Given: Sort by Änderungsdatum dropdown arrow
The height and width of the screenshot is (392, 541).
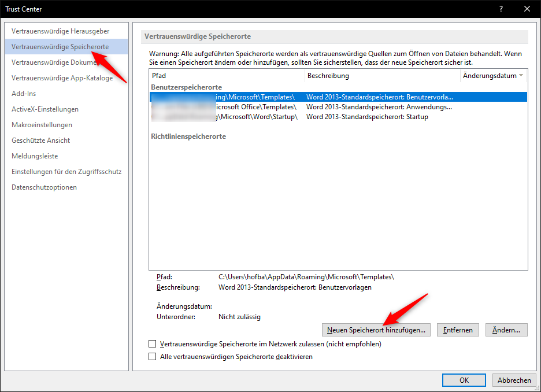Looking at the screenshot, I should [521, 76].
